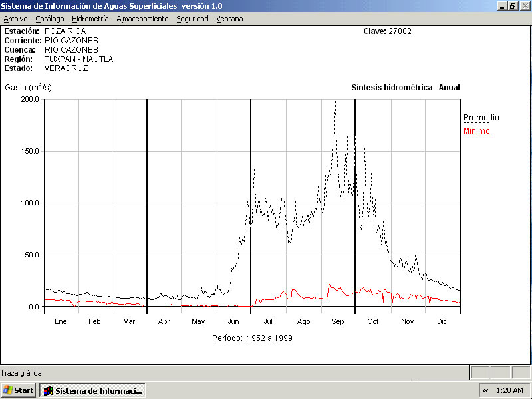Select the station name POZA RICA
This screenshot has height=399, width=532.
click(x=65, y=31)
